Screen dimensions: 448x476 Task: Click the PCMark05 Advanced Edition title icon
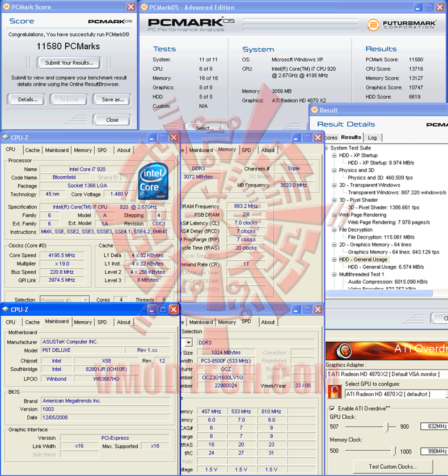point(144,7)
